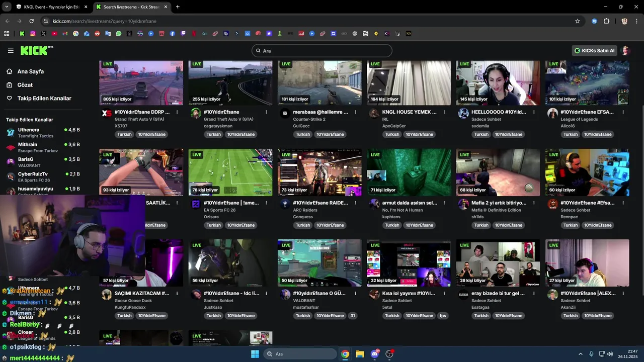The width and height of the screenshot is (644, 362).
Task: Open the Ozisara EA Sports FC 26 thumbnail
Action: (230, 172)
